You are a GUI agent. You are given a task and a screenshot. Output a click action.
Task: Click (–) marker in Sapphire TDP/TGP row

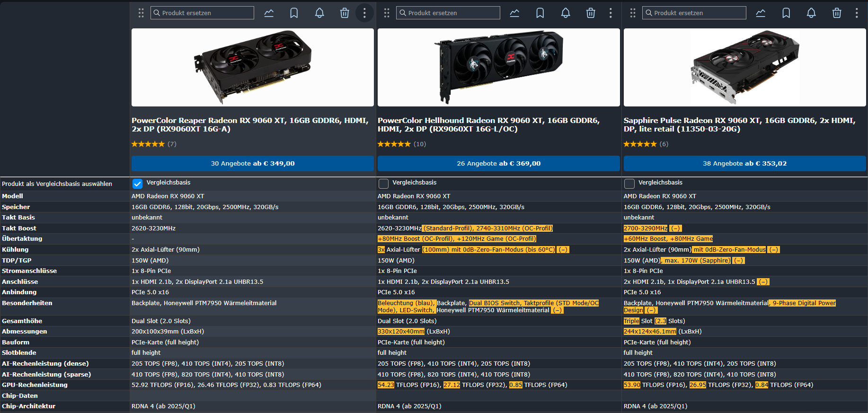coord(738,261)
